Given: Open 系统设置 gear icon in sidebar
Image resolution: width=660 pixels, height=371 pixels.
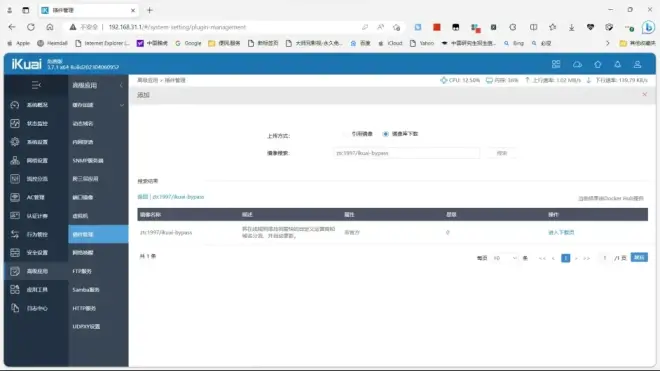Looking at the screenshot, I should click(x=15, y=142).
